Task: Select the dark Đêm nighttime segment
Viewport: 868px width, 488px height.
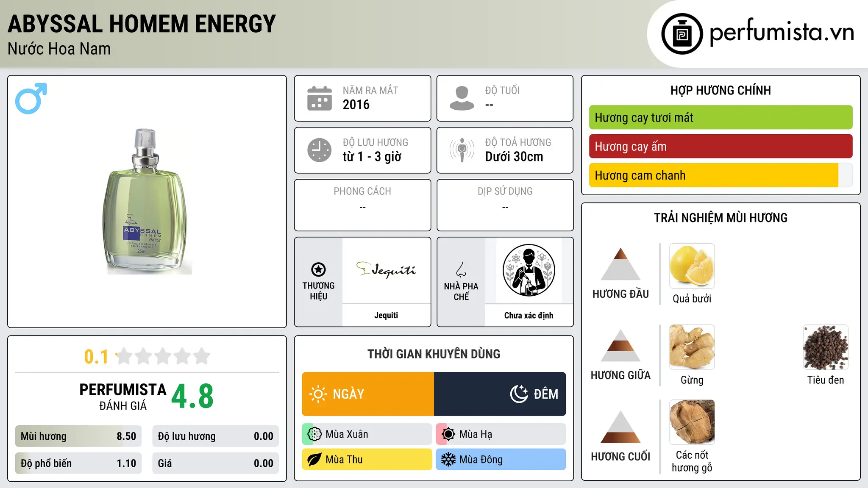Action: (500, 394)
